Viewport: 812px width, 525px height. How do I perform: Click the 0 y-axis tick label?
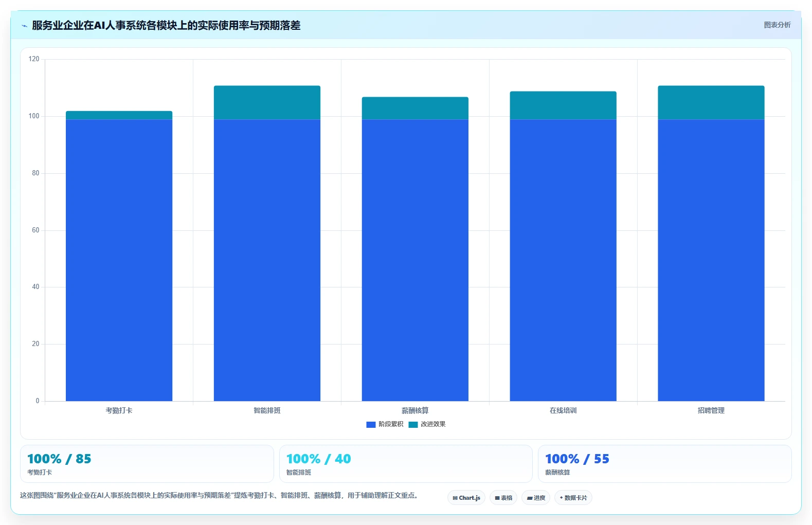tap(37, 401)
